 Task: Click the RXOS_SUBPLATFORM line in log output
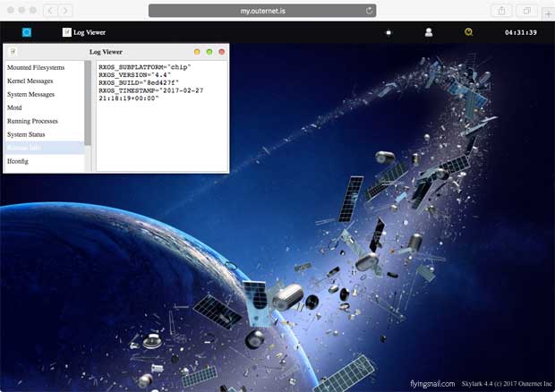[145, 67]
